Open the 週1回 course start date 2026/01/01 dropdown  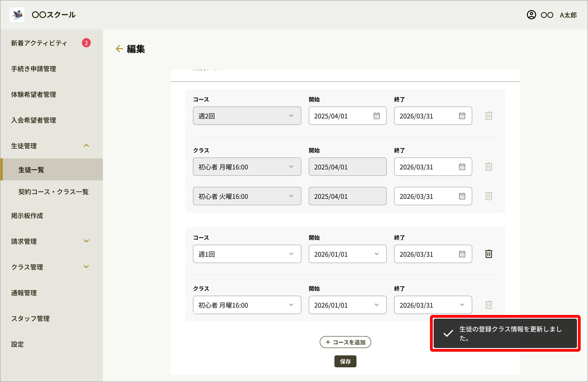(347, 254)
